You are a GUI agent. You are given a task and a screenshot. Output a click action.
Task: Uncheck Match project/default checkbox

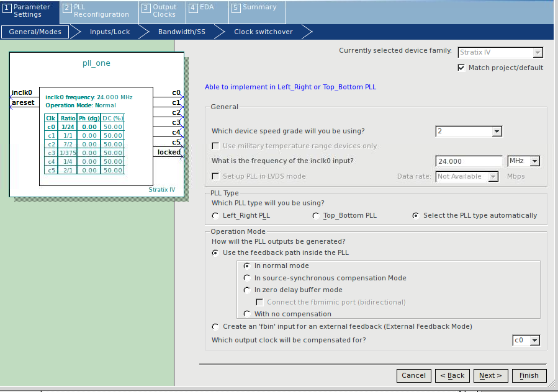click(461, 68)
